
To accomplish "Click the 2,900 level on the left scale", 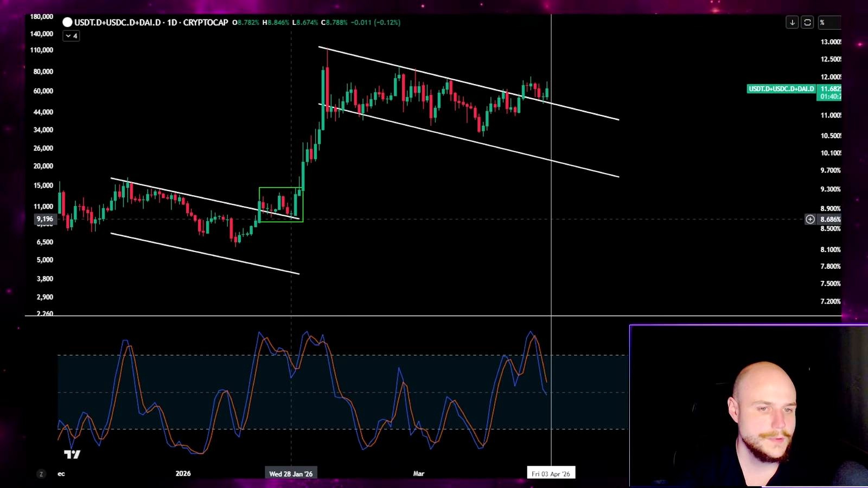I will point(45,297).
